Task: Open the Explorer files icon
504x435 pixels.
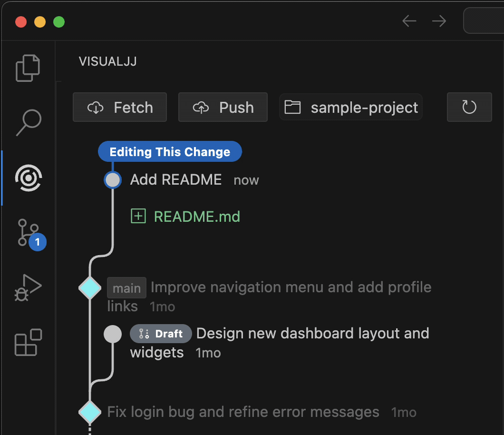Action: [x=28, y=68]
